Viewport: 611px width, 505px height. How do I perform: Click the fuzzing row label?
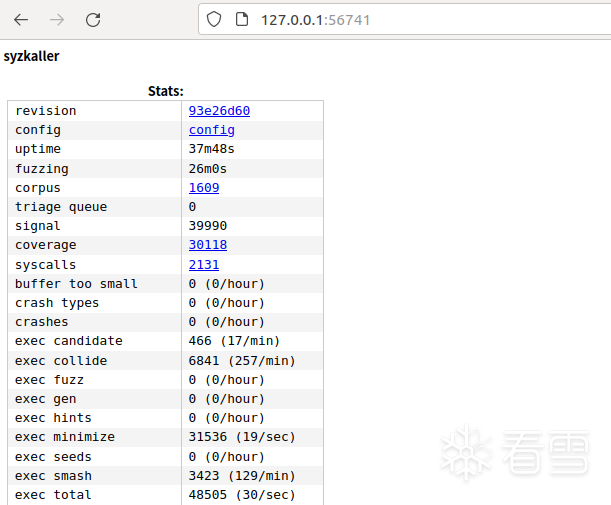(x=42, y=169)
